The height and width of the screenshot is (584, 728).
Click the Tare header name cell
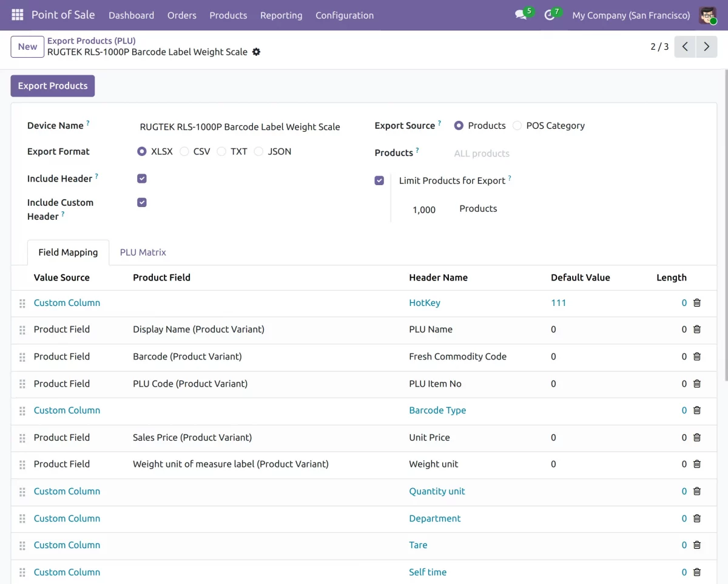click(418, 545)
